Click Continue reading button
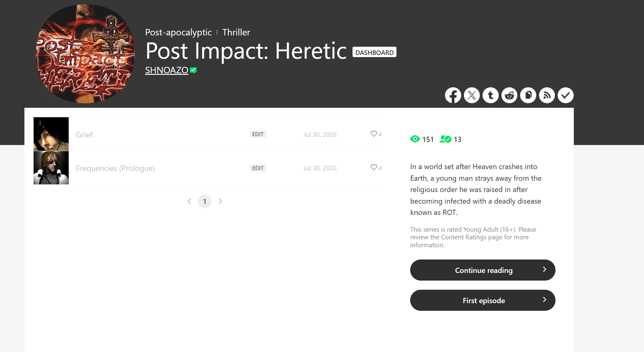Viewport: 644px width, 352px height. tap(483, 270)
